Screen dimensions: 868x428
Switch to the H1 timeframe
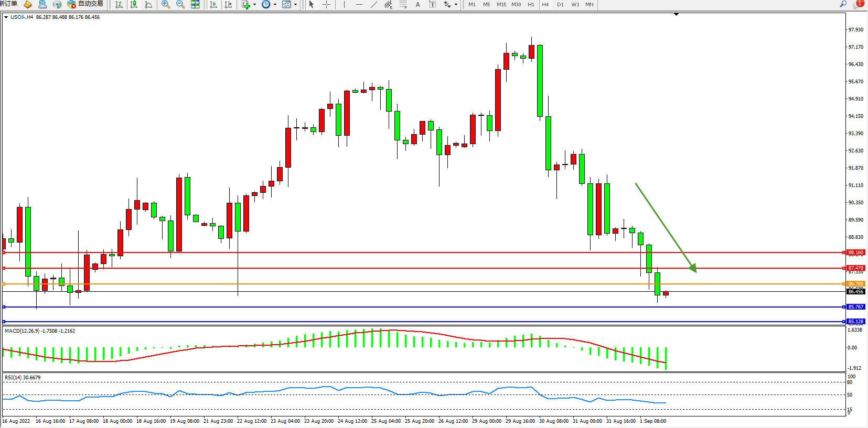click(531, 5)
